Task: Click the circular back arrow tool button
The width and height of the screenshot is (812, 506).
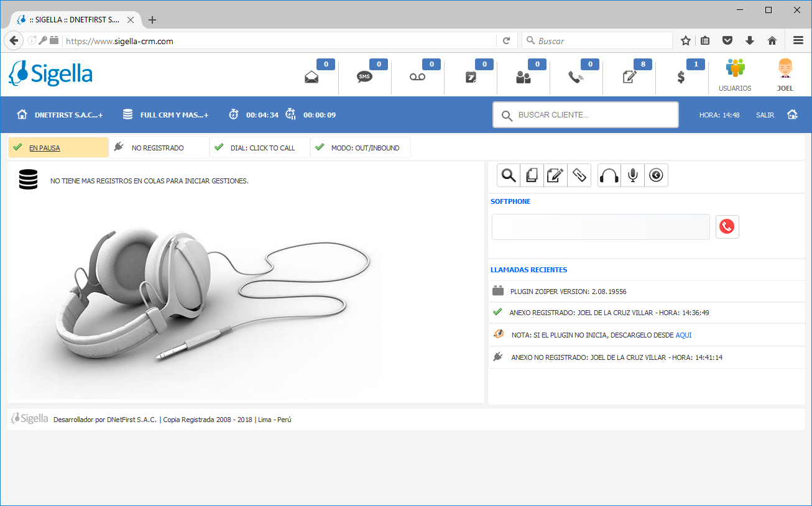Action: pyautogui.click(x=657, y=175)
